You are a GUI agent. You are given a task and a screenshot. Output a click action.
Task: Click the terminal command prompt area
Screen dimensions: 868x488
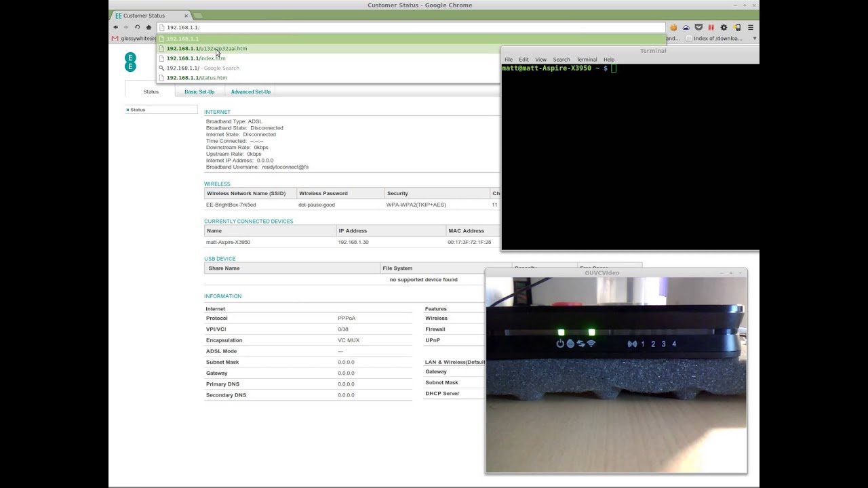tap(630, 157)
